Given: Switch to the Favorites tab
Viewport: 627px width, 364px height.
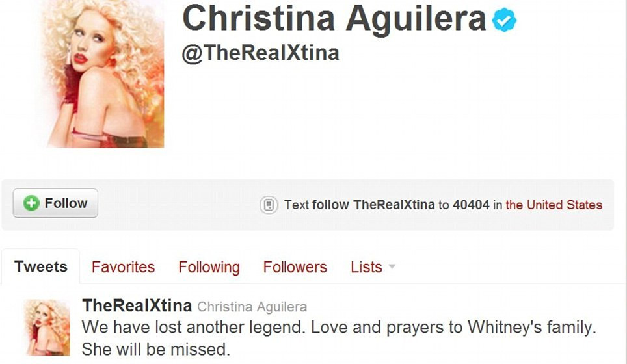Looking at the screenshot, I should 123,267.
